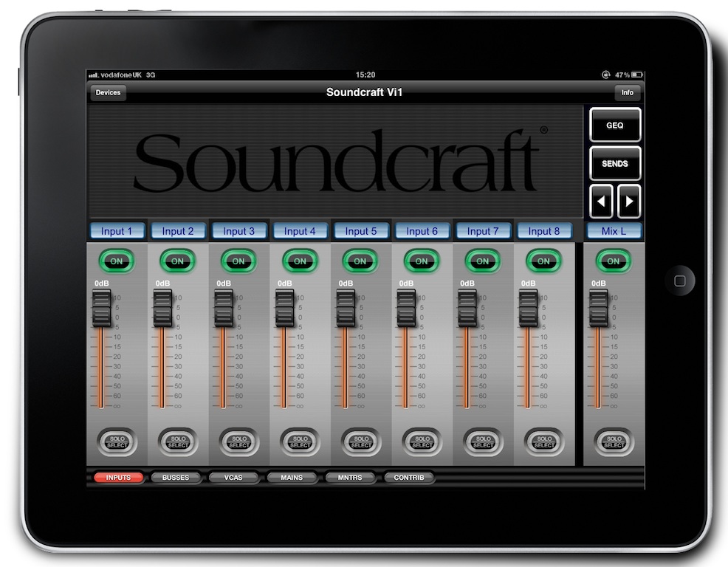
Task: Click the Input 4 fader knob
Action: (x=284, y=309)
